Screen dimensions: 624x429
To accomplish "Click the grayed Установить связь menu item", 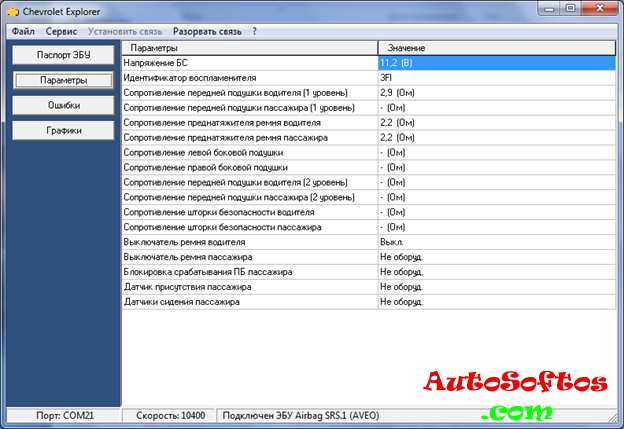I will point(125,31).
